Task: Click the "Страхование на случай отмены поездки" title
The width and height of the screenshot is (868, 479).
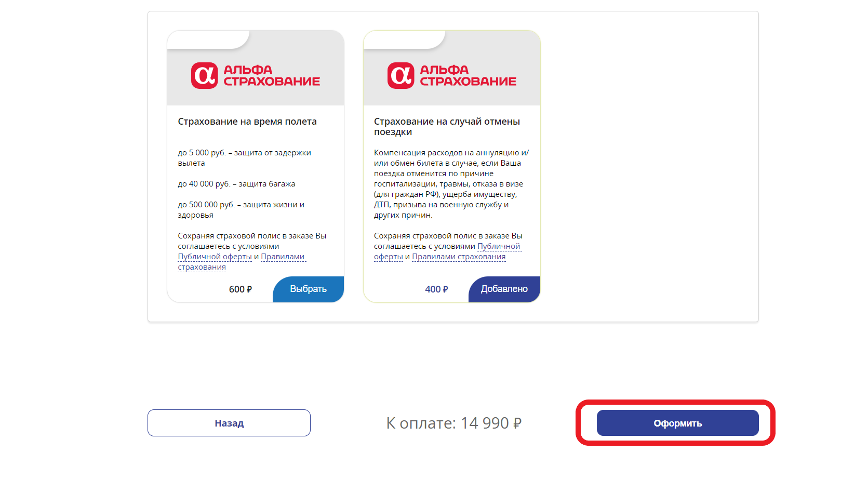Action: pos(447,126)
